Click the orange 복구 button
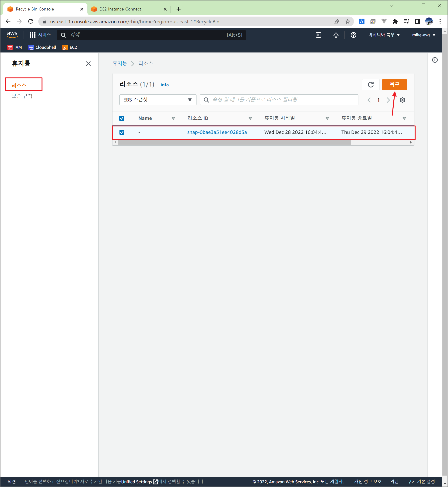 [x=394, y=85]
